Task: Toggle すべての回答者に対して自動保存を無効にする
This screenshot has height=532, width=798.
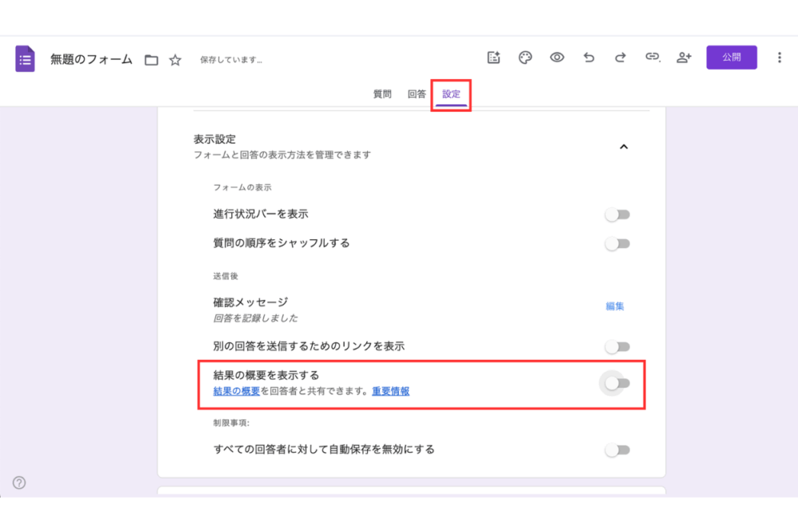Action: click(x=617, y=449)
